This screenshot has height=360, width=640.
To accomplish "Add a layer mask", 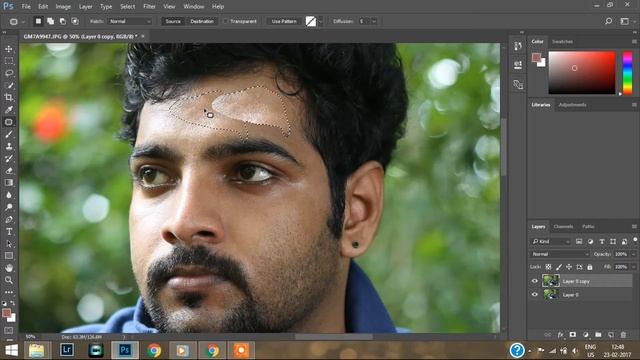I will pos(573,335).
